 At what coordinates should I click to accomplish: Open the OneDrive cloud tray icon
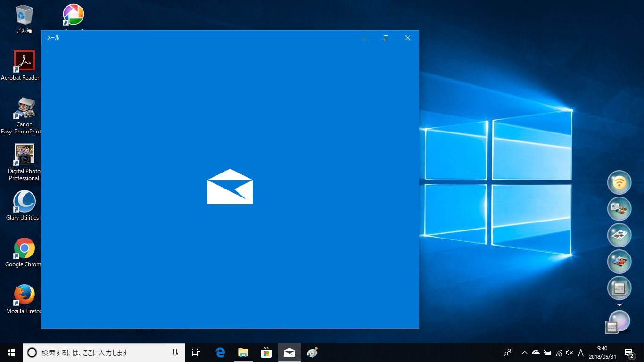536,353
